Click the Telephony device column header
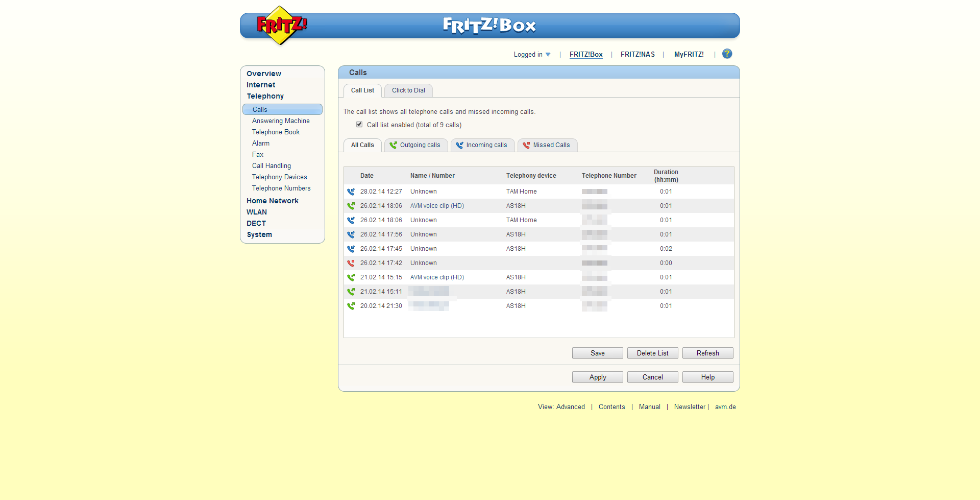 pyautogui.click(x=531, y=176)
